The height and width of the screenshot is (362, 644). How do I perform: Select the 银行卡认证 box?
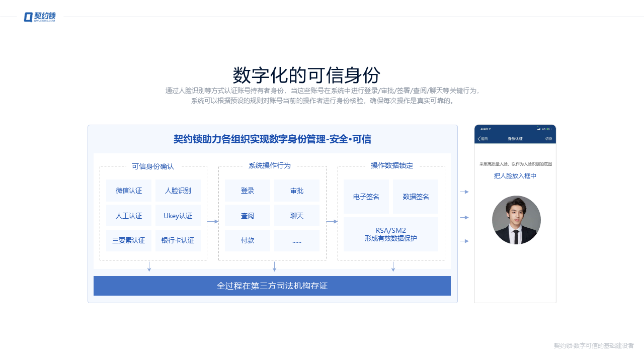pyautogui.click(x=178, y=240)
